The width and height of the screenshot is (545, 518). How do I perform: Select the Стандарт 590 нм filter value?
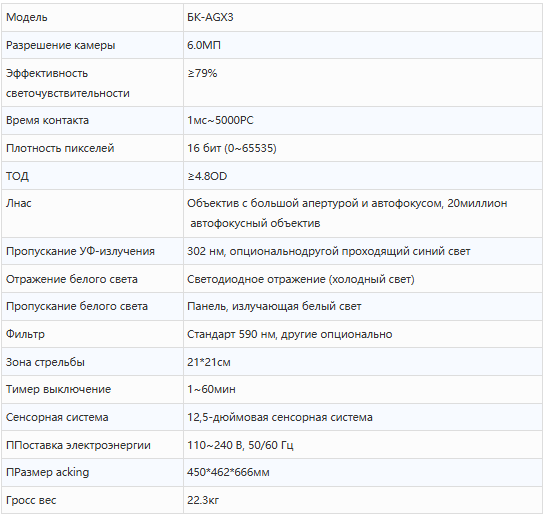click(x=290, y=334)
